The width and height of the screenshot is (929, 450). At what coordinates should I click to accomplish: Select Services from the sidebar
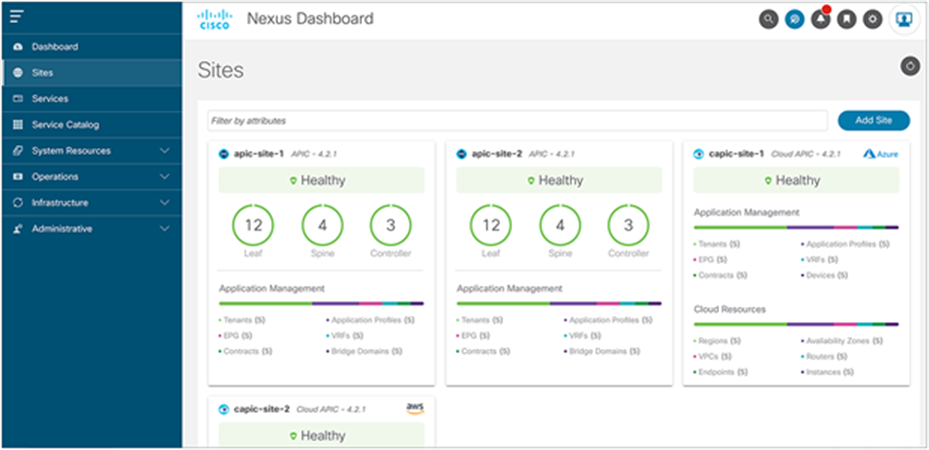click(x=50, y=99)
